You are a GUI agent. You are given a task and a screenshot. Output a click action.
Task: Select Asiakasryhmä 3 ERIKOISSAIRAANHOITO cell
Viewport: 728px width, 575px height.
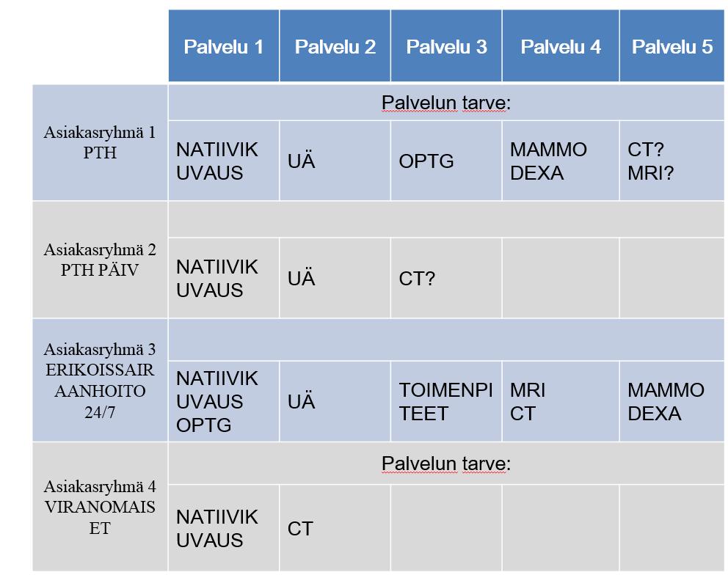[x=100, y=380]
